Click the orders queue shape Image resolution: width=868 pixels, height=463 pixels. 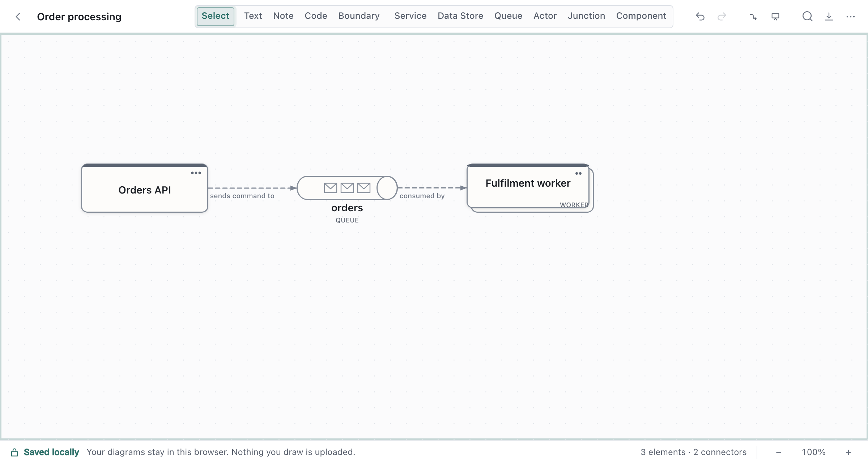347,188
